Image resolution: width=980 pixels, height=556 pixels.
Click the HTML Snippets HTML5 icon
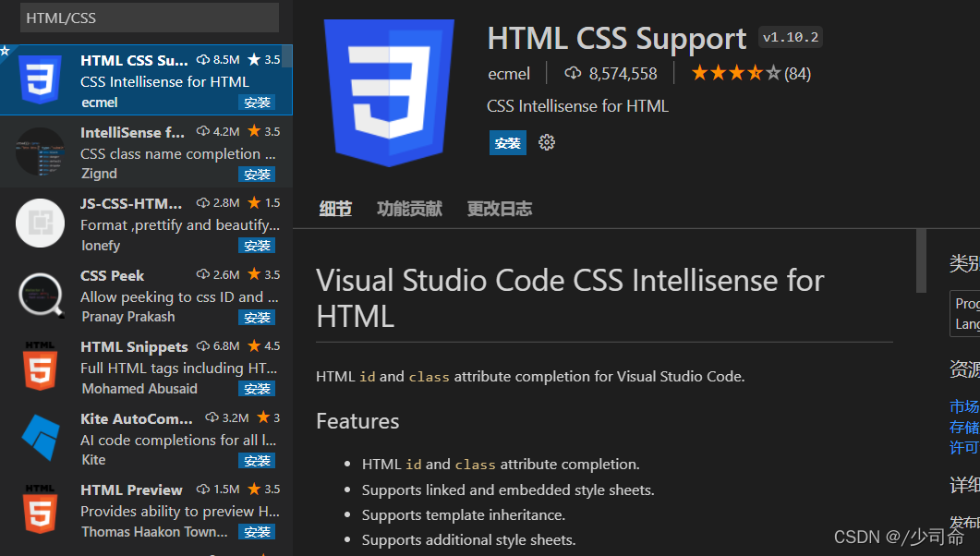(x=41, y=366)
